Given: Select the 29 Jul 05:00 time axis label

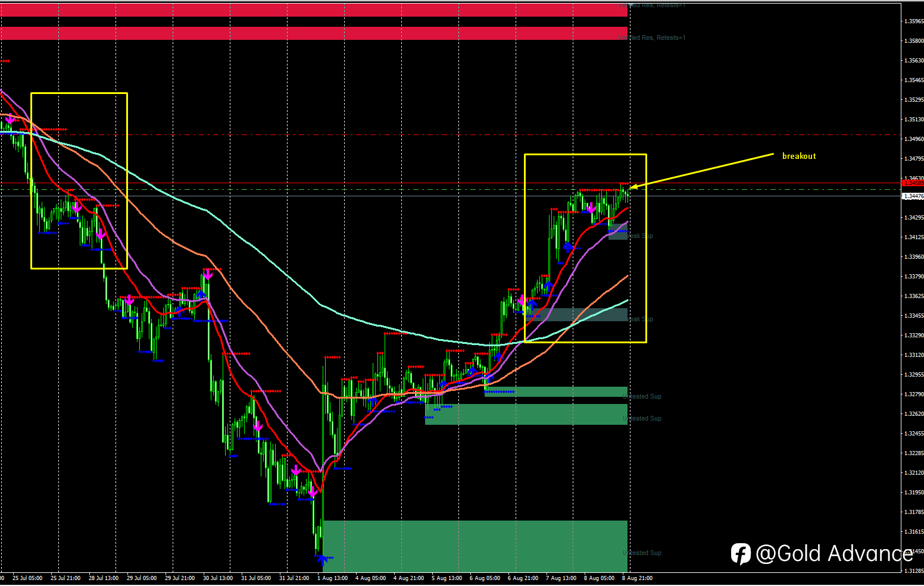Looking at the screenshot, I should point(142,578).
